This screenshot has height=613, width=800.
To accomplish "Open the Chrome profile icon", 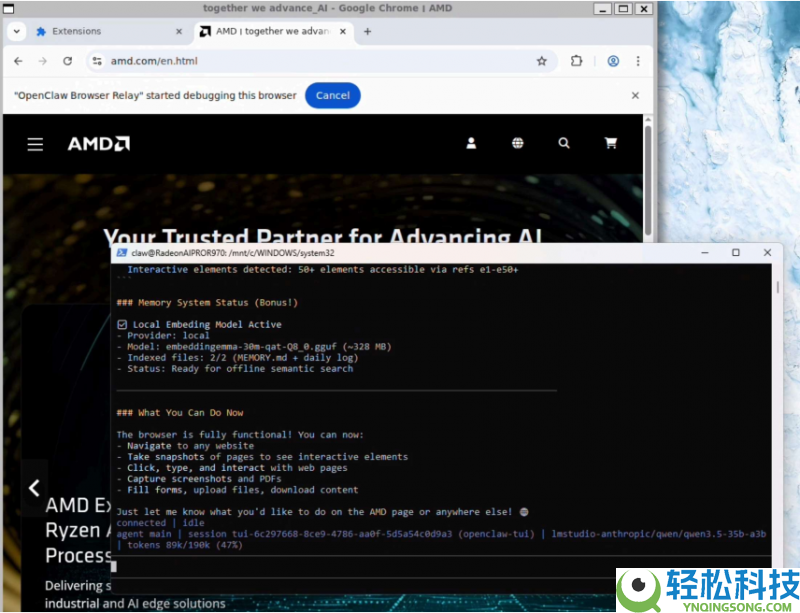I will (x=613, y=61).
